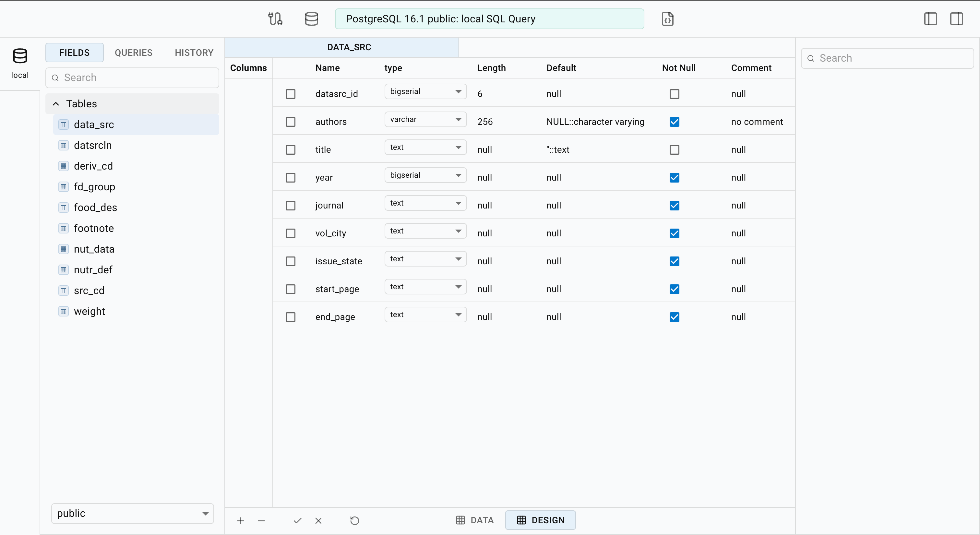The width and height of the screenshot is (980, 535).
Task: Toggle the left sidebar panel icon
Action: pos(930,19)
